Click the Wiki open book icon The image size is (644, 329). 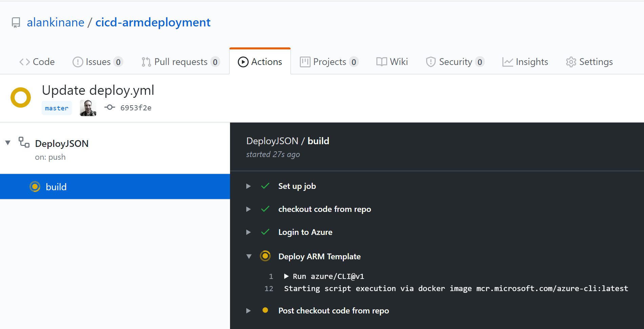381,62
